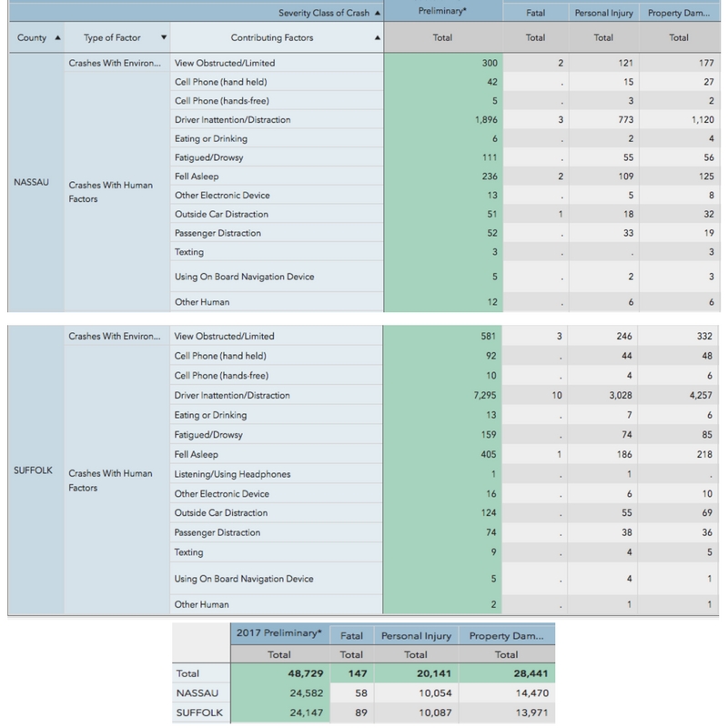Viewport: 728px width, 728px height.
Task: Click total fatal value 147
Action: coord(358,673)
